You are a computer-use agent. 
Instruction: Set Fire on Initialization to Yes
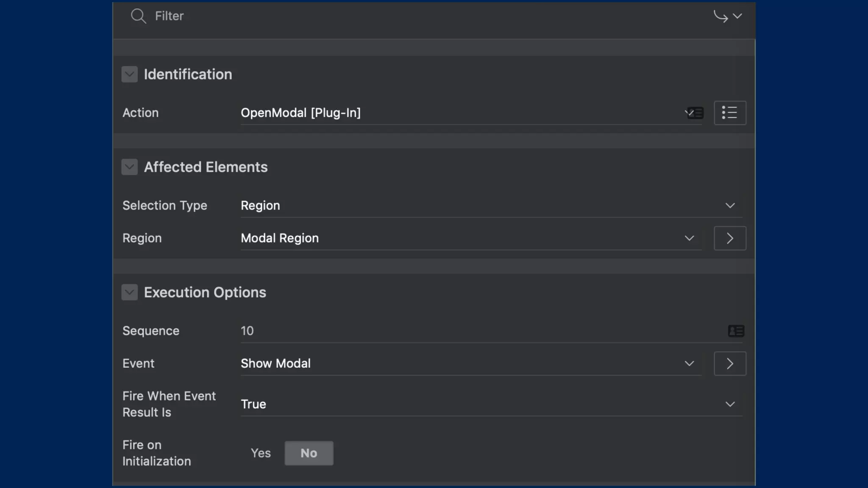[x=260, y=453]
